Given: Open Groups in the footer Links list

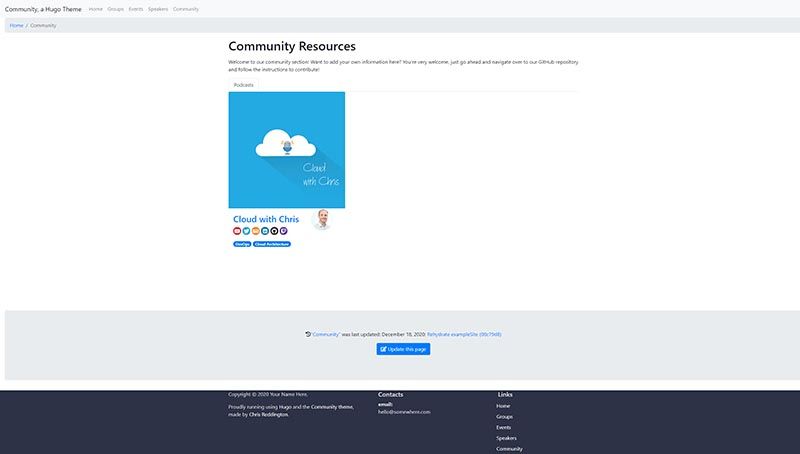Looking at the screenshot, I should [504, 417].
